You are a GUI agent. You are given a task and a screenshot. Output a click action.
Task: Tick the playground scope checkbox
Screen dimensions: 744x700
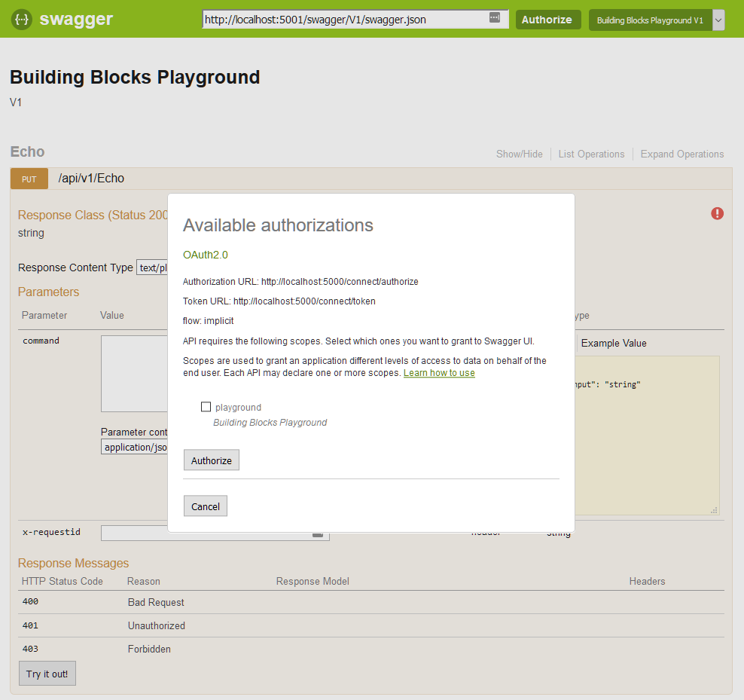[206, 407]
